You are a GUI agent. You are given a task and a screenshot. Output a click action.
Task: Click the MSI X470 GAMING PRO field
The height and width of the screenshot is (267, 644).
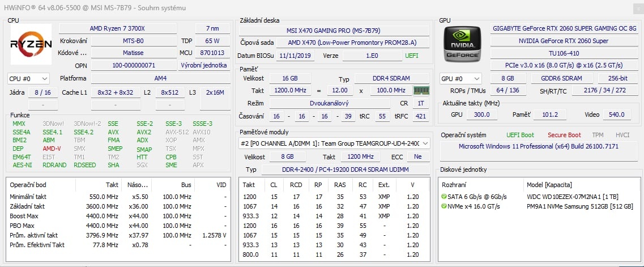(333, 31)
